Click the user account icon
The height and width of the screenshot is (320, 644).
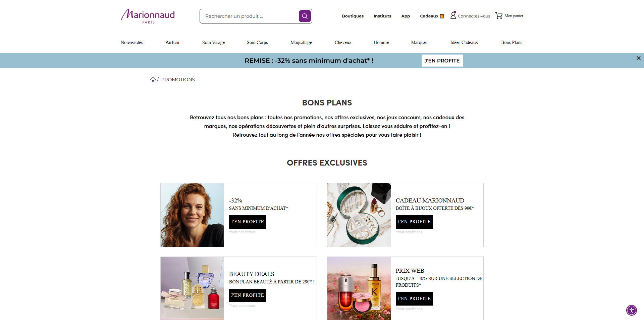coord(453,15)
